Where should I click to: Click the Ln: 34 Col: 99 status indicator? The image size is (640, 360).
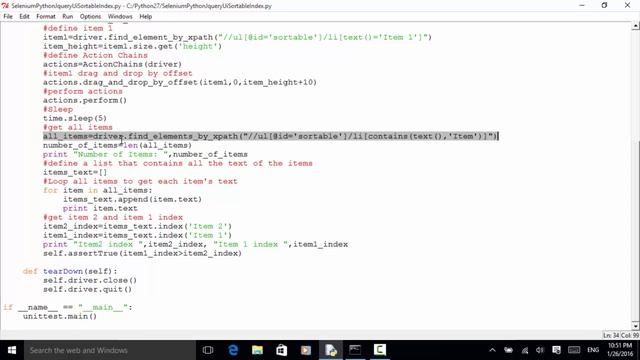pyautogui.click(x=621, y=335)
